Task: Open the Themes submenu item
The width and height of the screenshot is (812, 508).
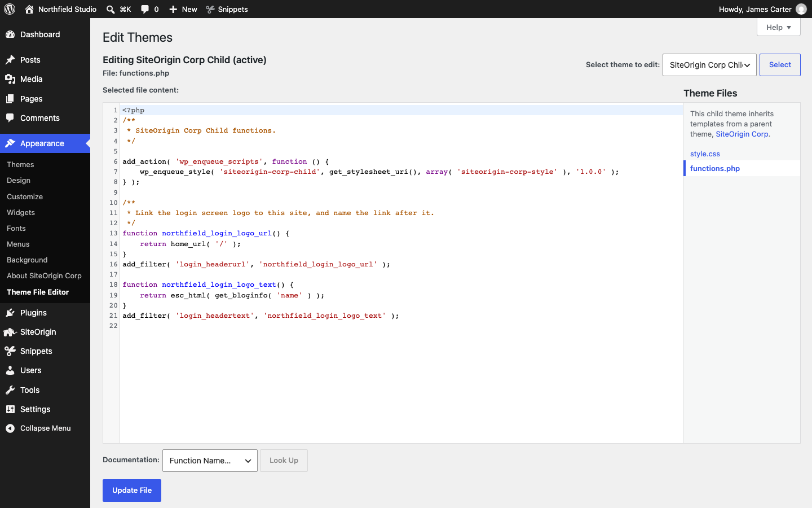Action: coord(20,164)
